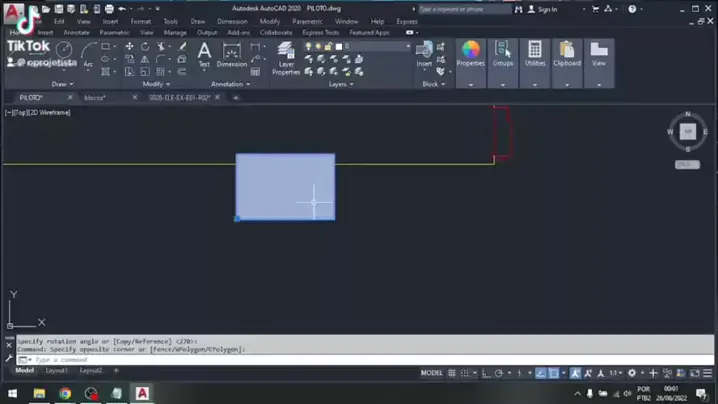Expand the Modify panel dropdown
718x404 pixels.
(x=156, y=84)
